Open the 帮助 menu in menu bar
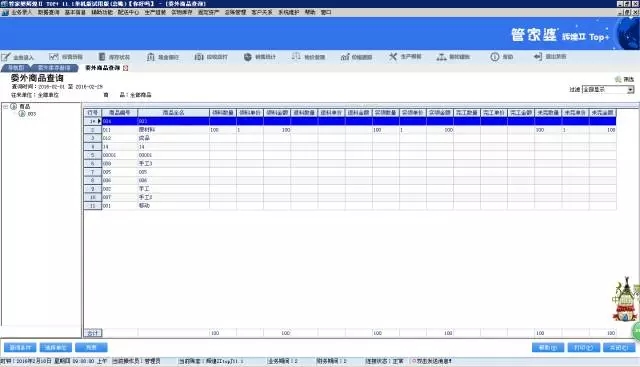This screenshot has width=640, height=367. pos(310,12)
